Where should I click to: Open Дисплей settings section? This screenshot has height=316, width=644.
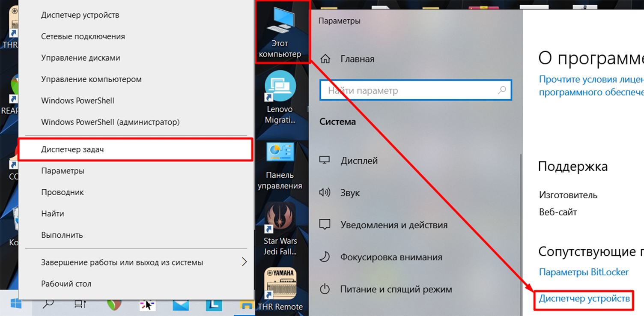[359, 161]
